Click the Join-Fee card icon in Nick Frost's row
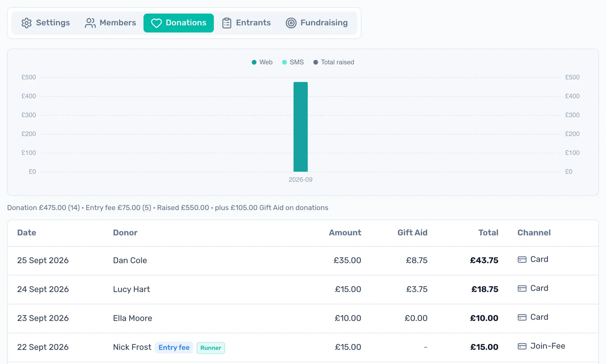Viewport: 606px width, 364px height. point(522,346)
